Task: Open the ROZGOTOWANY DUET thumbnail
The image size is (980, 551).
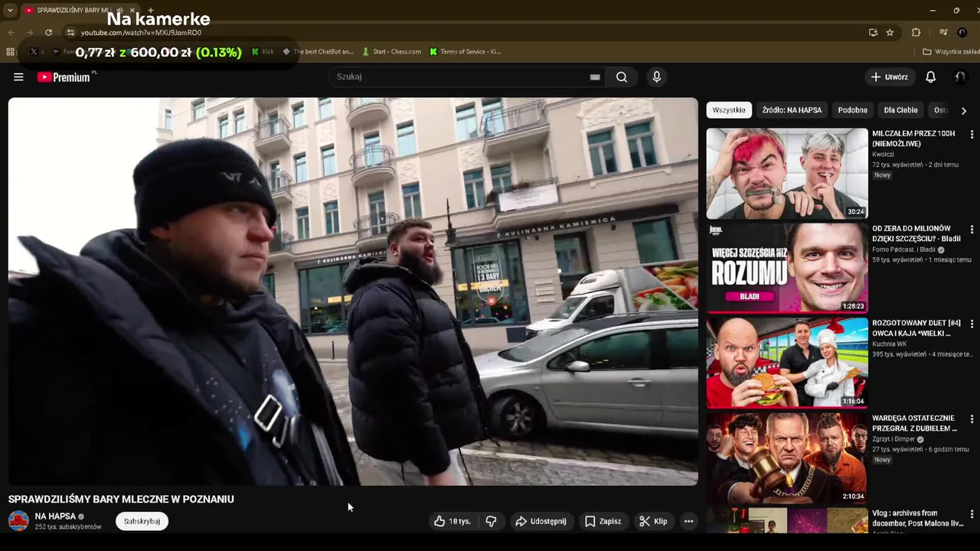Action: (787, 364)
